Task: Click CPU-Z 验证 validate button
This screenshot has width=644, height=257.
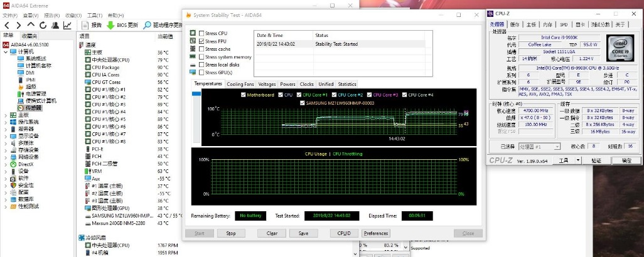Action: coord(596,160)
